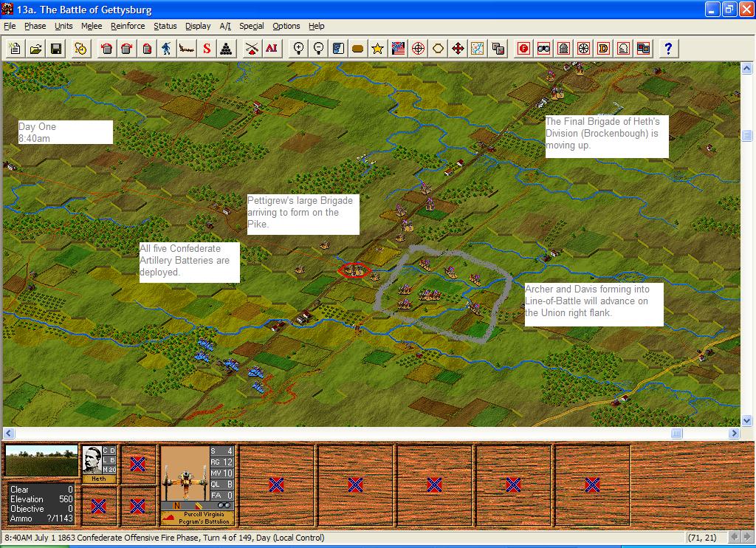The image size is (756, 548).
Task: Save game with the floppy disk icon
Action: point(56,48)
